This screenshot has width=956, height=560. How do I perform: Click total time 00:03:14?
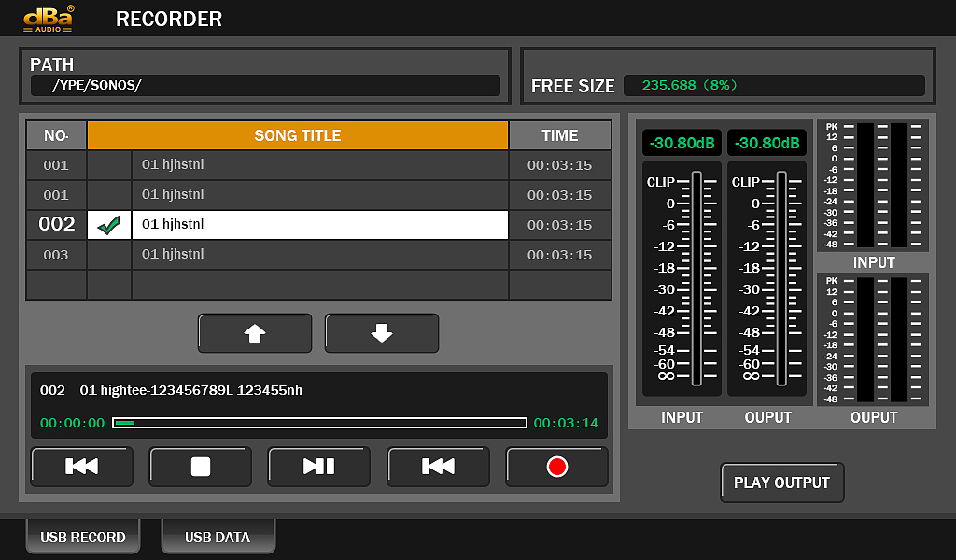[x=566, y=423]
